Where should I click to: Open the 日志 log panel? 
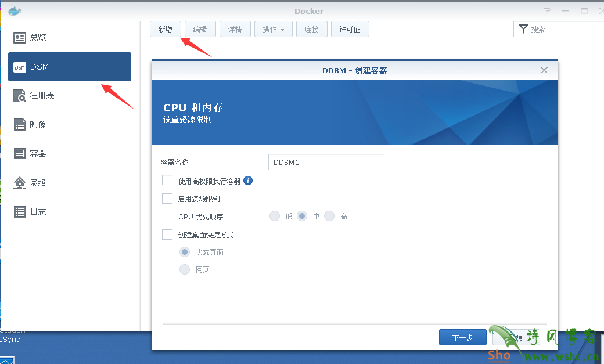click(x=37, y=211)
